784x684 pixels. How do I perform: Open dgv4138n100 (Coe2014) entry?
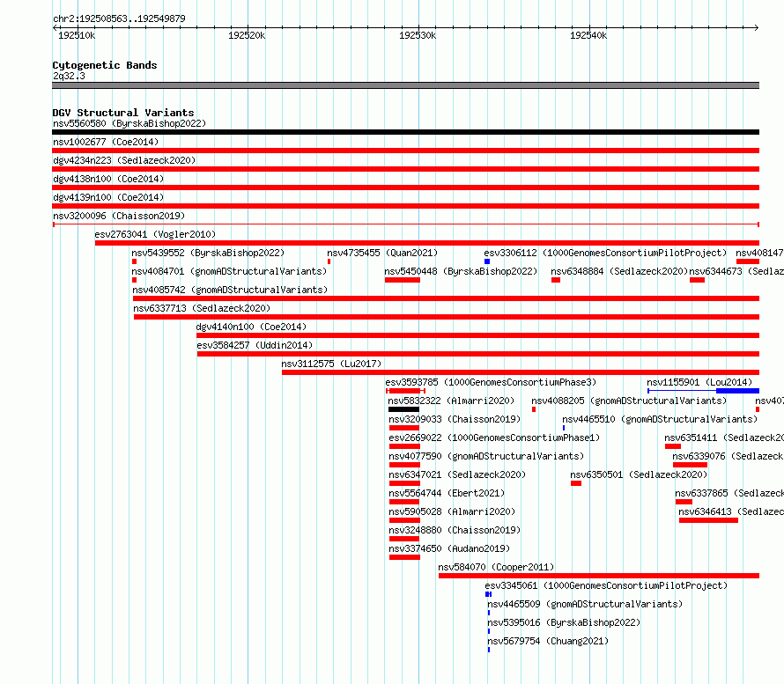[108, 179]
